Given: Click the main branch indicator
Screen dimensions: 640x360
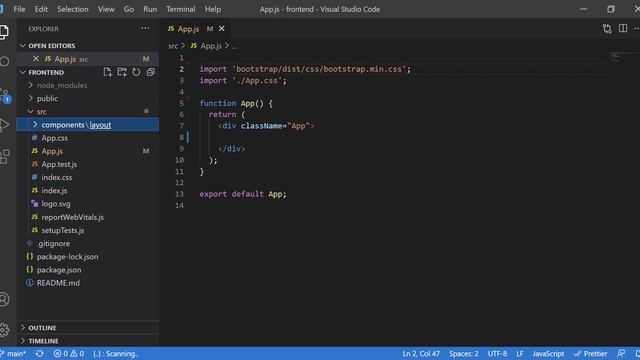Looking at the screenshot, I should 13,353.
